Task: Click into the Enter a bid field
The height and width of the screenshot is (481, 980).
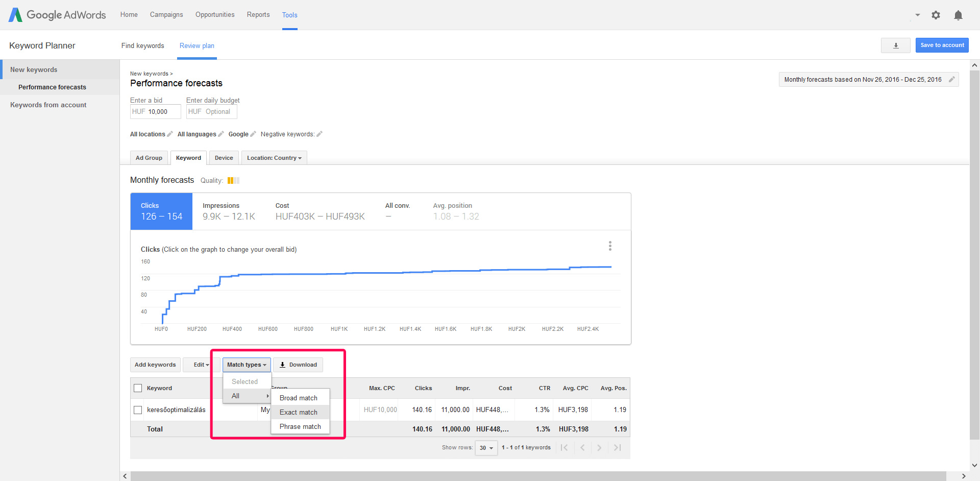Action: pyautogui.click(x=156, y=112)
